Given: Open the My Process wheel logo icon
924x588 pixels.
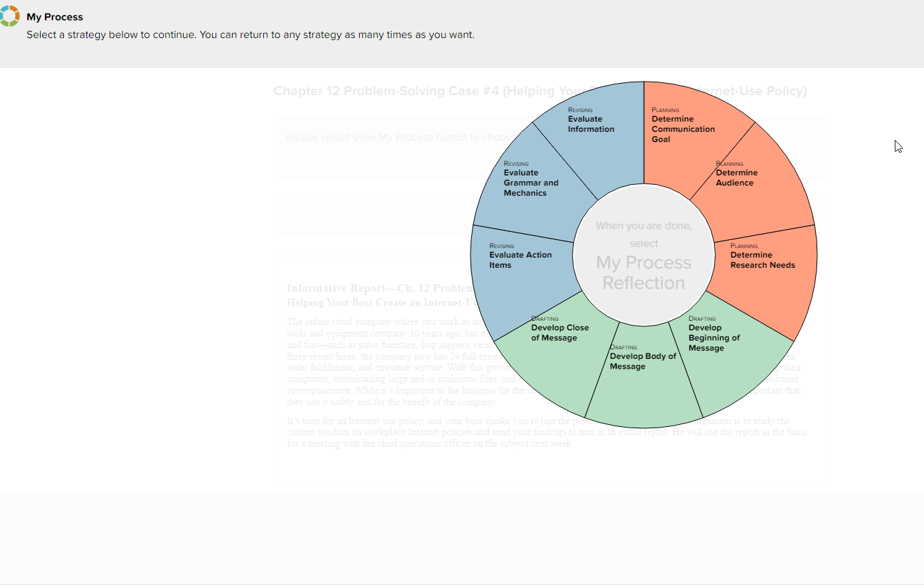Looking at the screenshot, I should [10, 15].
